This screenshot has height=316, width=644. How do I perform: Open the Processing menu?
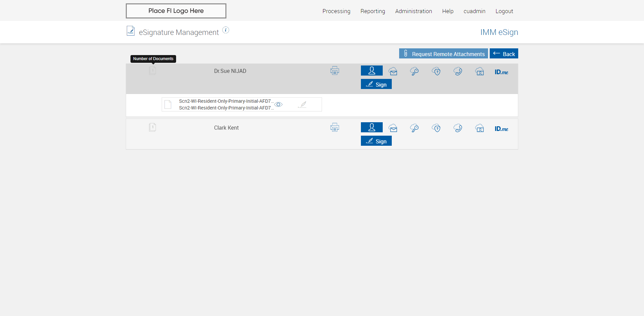click(x=336, y=11)
